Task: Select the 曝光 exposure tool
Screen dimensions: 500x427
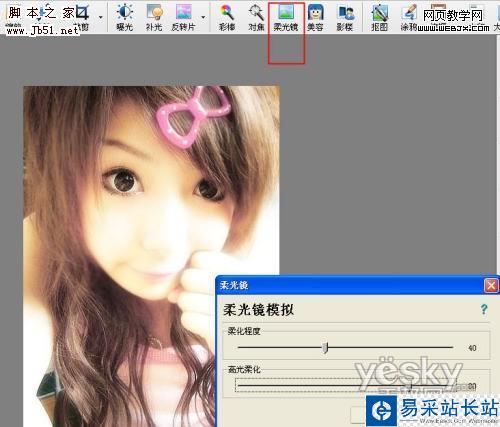Action: [125, 17]
